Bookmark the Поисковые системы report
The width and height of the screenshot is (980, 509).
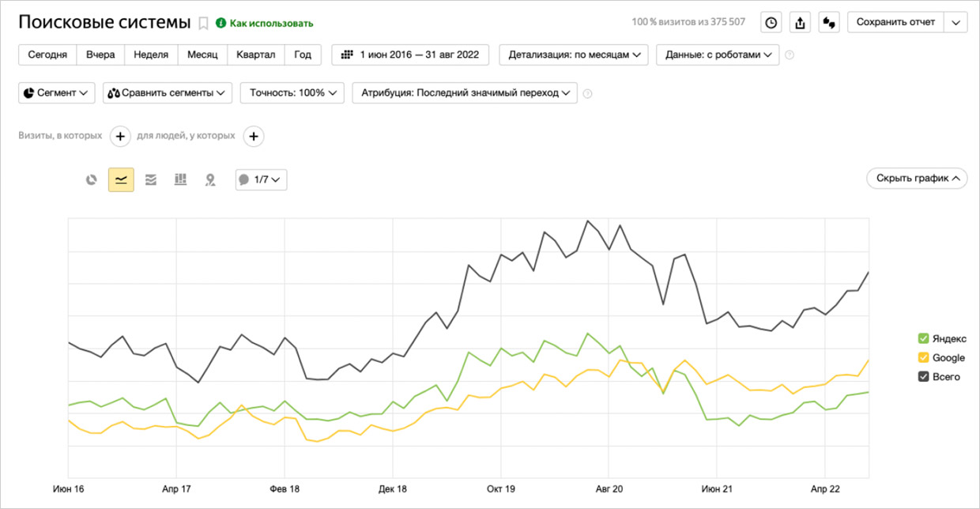pos(203,23)
